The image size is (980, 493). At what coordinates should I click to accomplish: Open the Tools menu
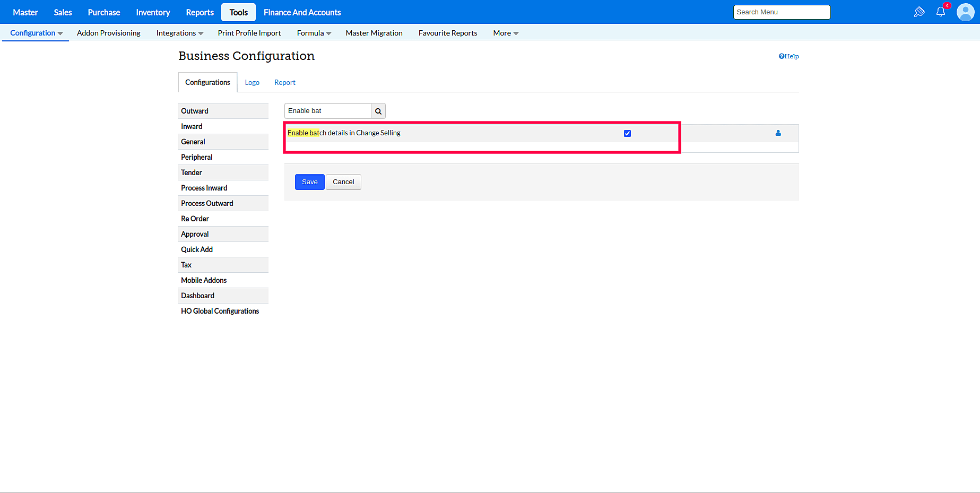(x=239, y=12)
